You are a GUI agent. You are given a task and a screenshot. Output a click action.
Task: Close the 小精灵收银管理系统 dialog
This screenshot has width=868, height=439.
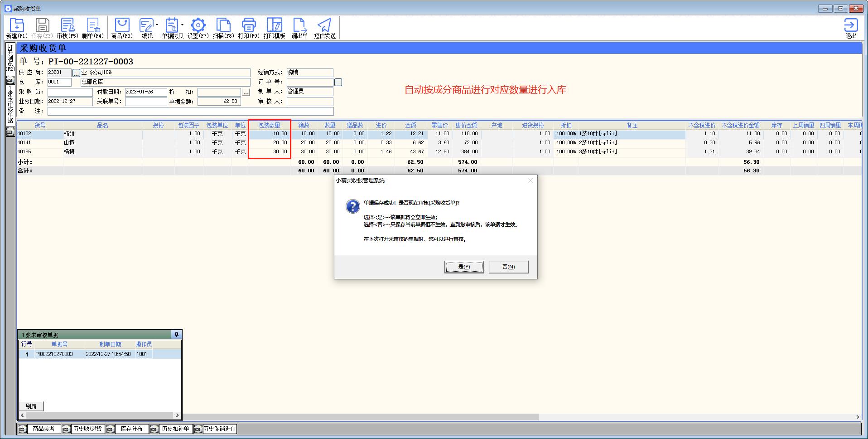coord(530,180)
